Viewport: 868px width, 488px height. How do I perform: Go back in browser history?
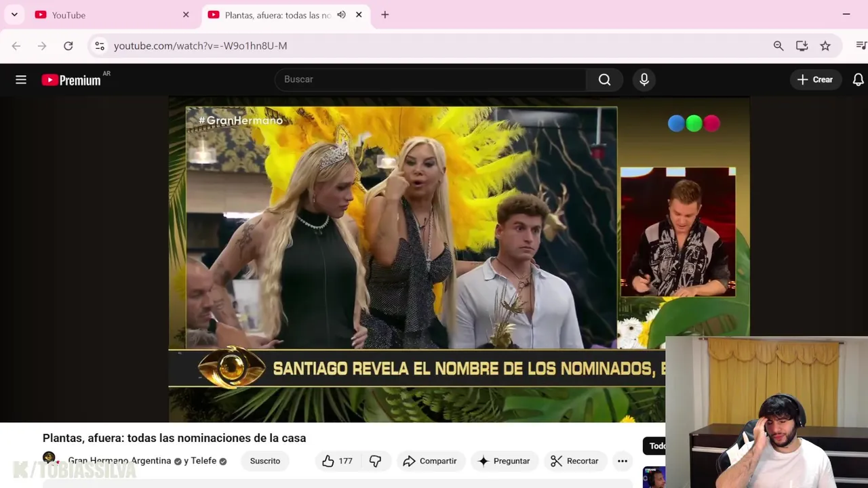(x=16, y=45)
